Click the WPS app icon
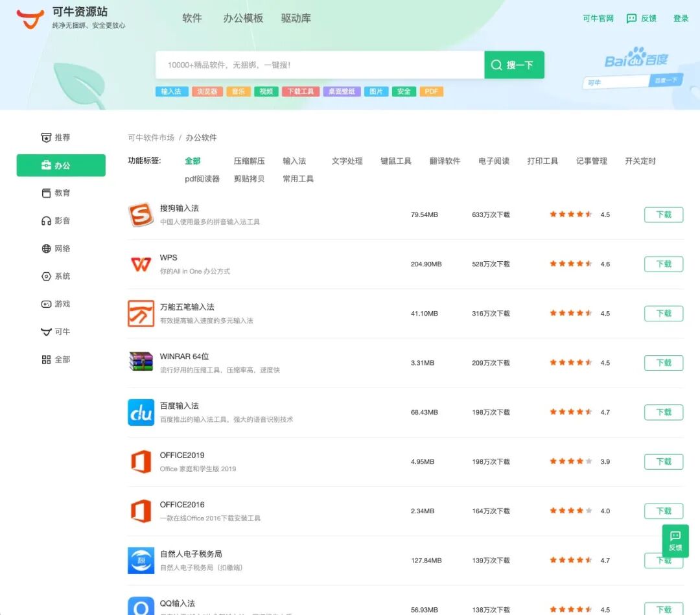 (141, 264)
